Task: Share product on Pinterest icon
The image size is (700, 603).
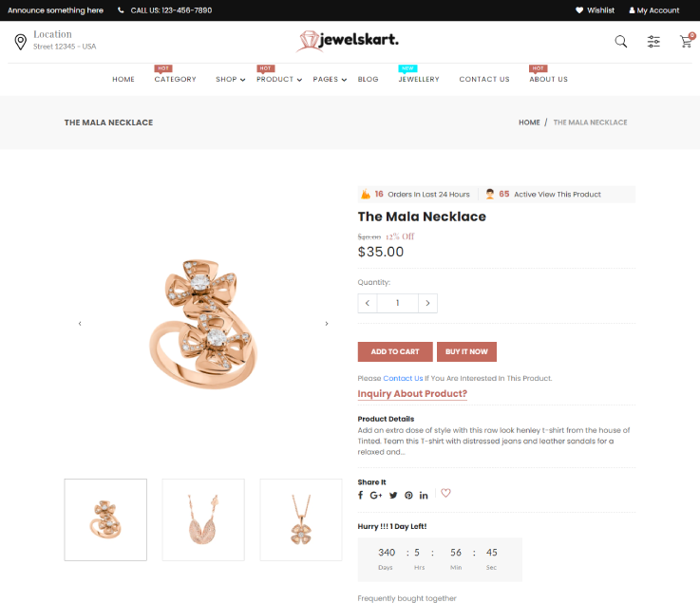Action: pos(408,495)
